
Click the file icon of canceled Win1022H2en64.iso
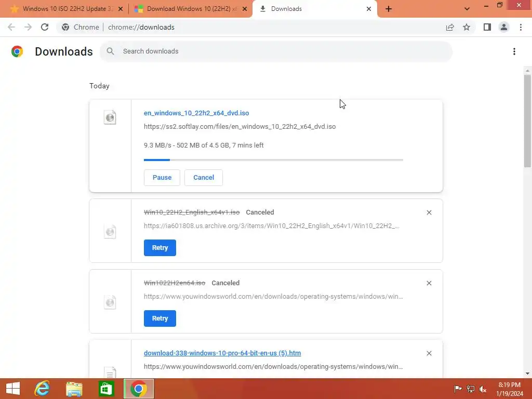(x=110, y=302)
